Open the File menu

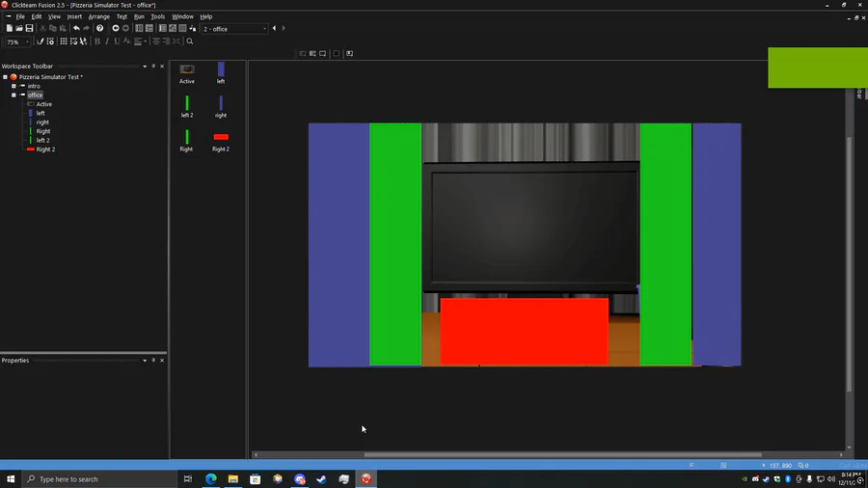point(20,16)
